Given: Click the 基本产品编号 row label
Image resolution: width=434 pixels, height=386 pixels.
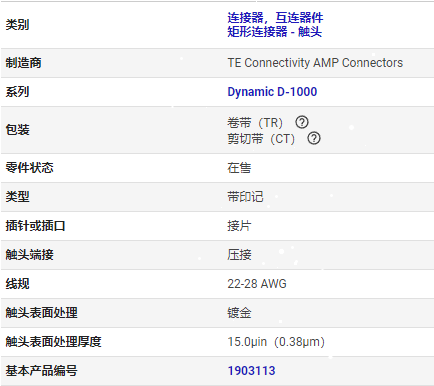Looking at the screenshot, I should pos(41,371).
